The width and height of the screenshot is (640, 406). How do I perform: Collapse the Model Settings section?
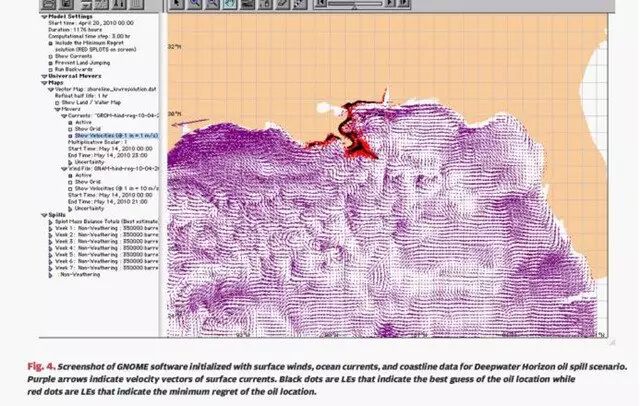tap(44, 17)
